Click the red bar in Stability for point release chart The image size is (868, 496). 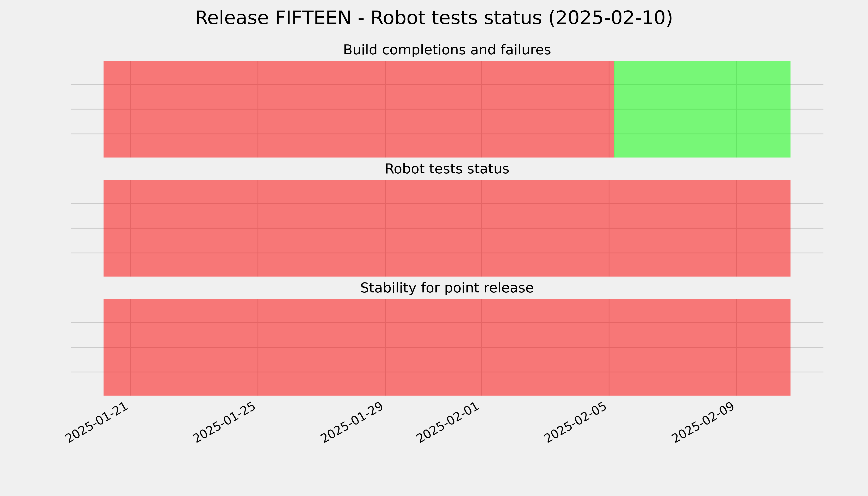click(447, 347)
